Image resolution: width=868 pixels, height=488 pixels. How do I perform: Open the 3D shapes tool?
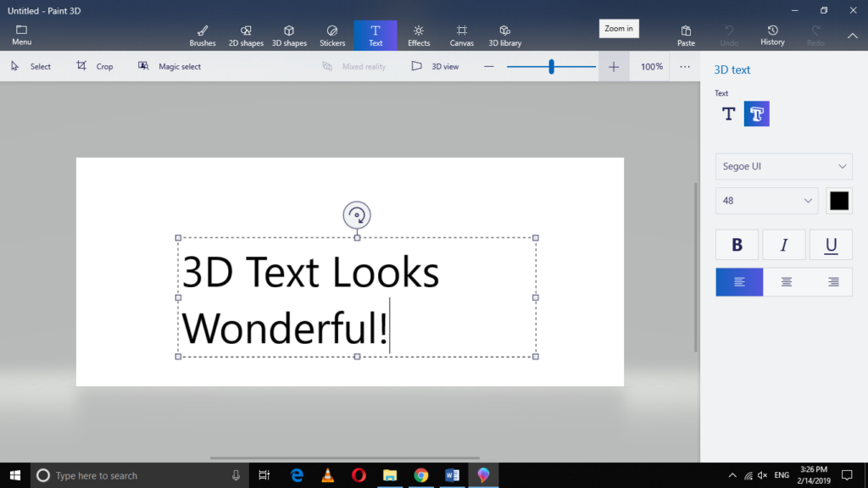(x=289, y=36)
